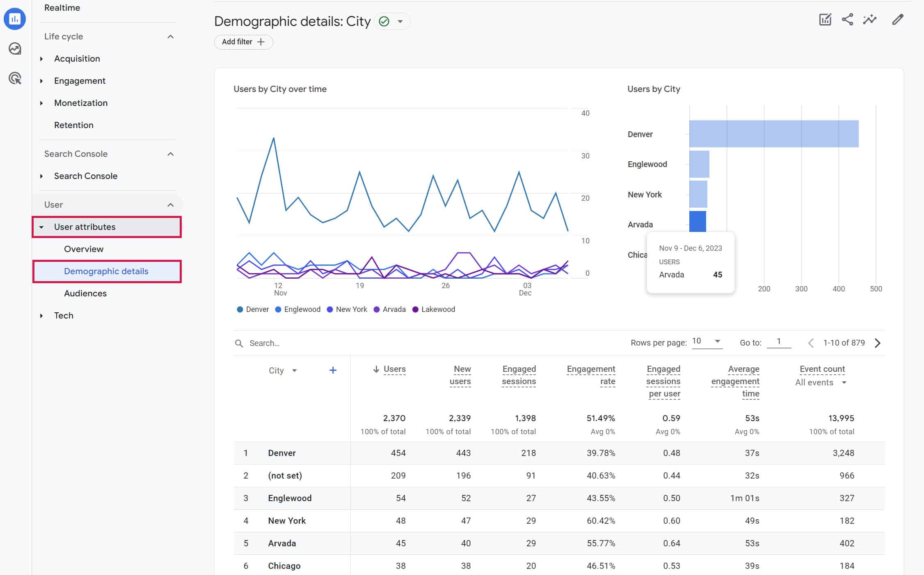Click the green report status checkmark

(x=384, y=21)
